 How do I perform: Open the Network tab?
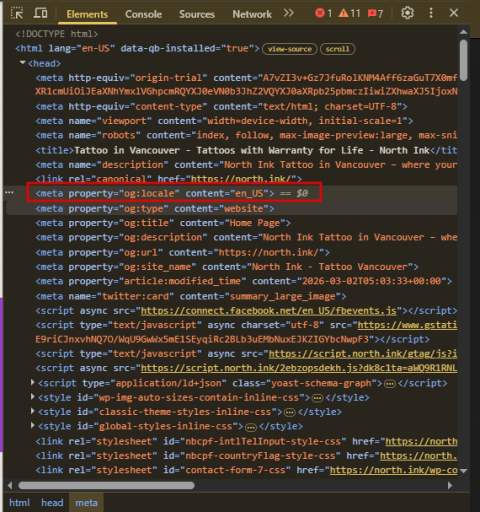(x=252, y=14)
